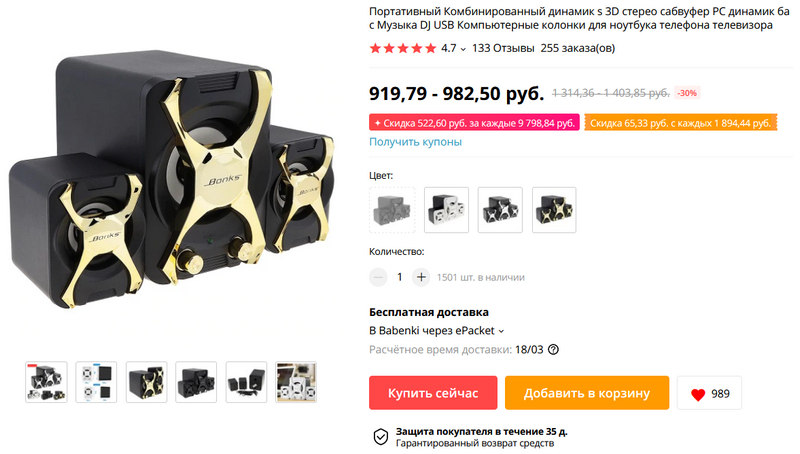800x454 pixels.
Task: Open the Получить купоны link
Action: coord(415,142)
